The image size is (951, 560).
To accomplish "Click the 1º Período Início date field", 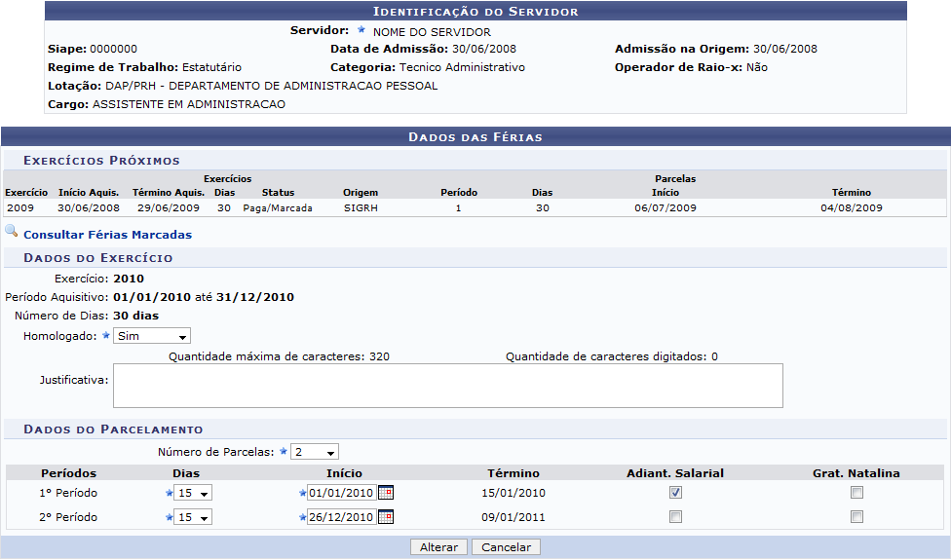I will (340, 493).
